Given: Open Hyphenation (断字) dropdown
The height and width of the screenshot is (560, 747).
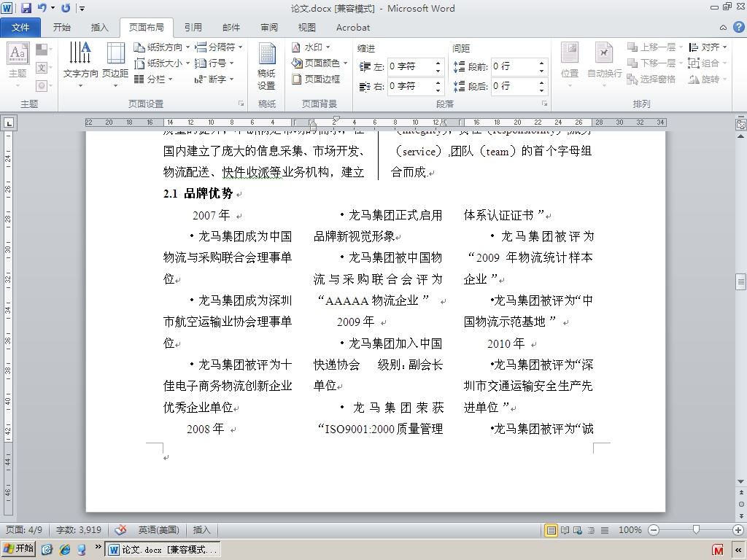Looking at the screenshot, I should pyautogui.click(x=214, y=79).
